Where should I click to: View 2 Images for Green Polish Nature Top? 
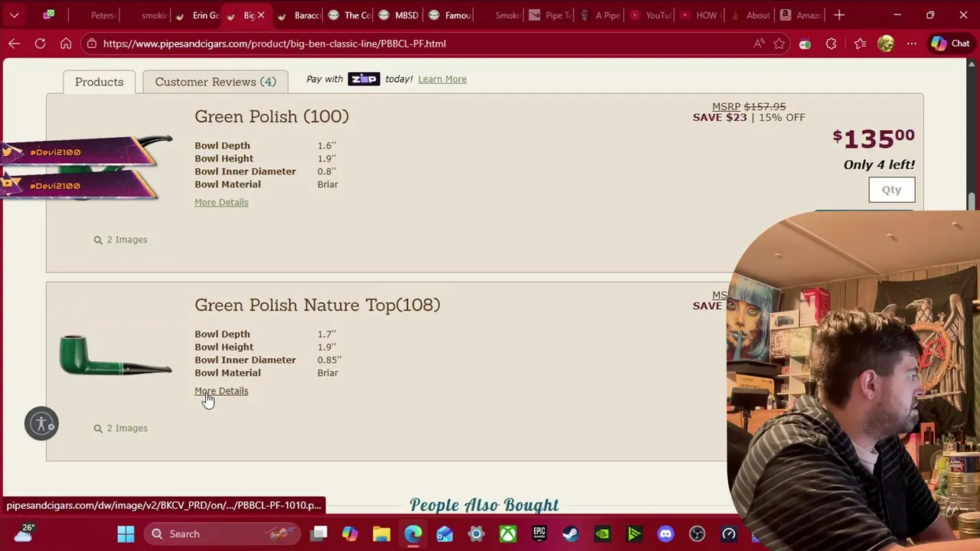[x=121, y=429]
